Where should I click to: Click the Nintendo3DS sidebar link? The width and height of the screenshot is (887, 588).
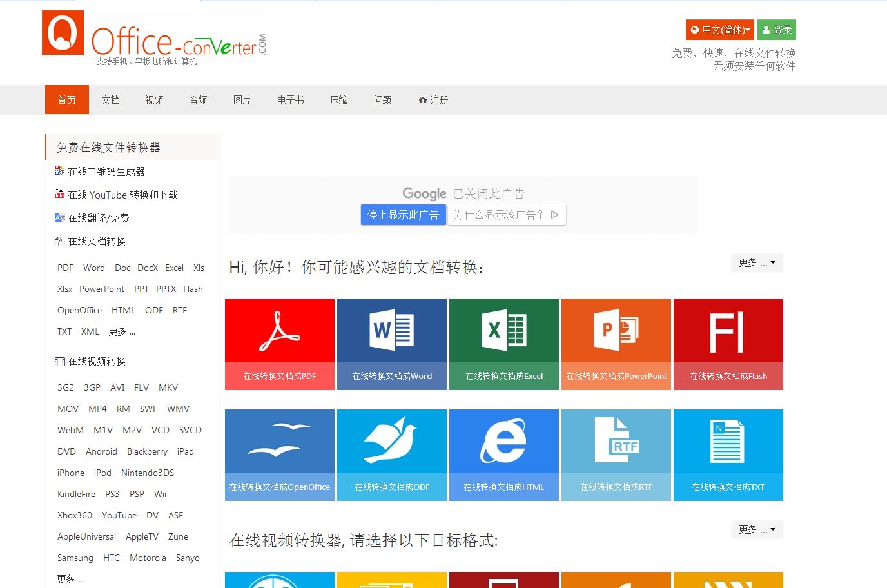[x=148, y=473]
